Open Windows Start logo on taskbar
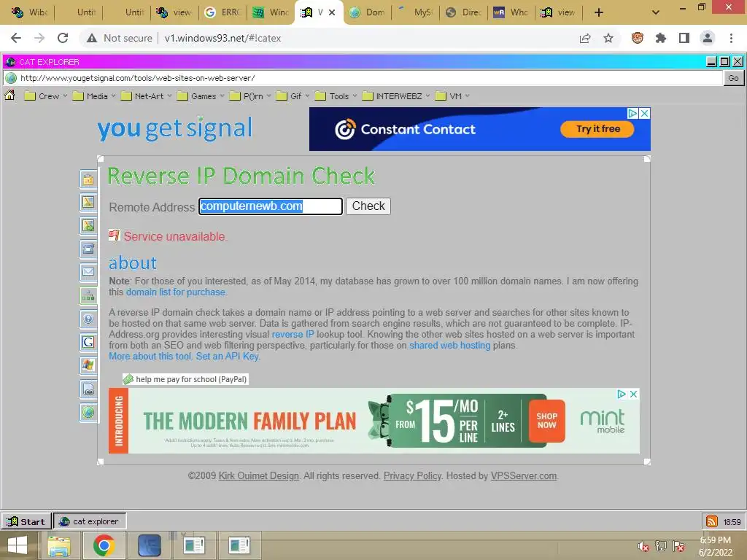The image size is (747, 560). pyautogui.click(x=18, y=545)
